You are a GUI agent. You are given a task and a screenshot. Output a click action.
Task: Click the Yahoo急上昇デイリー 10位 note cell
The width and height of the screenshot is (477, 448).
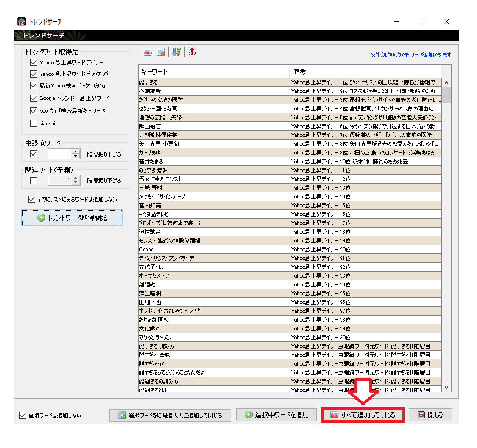pos(365,162)
